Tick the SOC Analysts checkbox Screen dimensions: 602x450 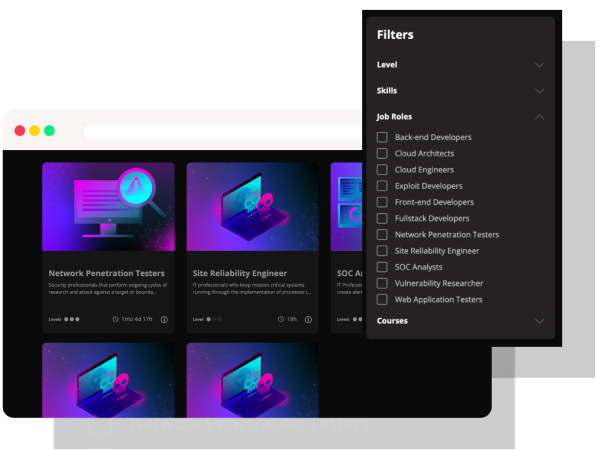click(382, 267)
